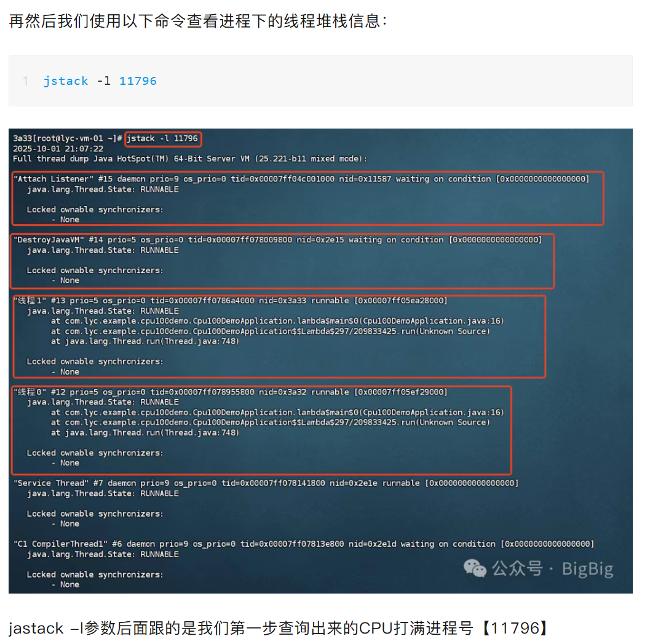Screen dimensions: 666x644
Task: Click the heading text about 线程堆栈信息
Action: pyautogui.click(x=198, y=21)
